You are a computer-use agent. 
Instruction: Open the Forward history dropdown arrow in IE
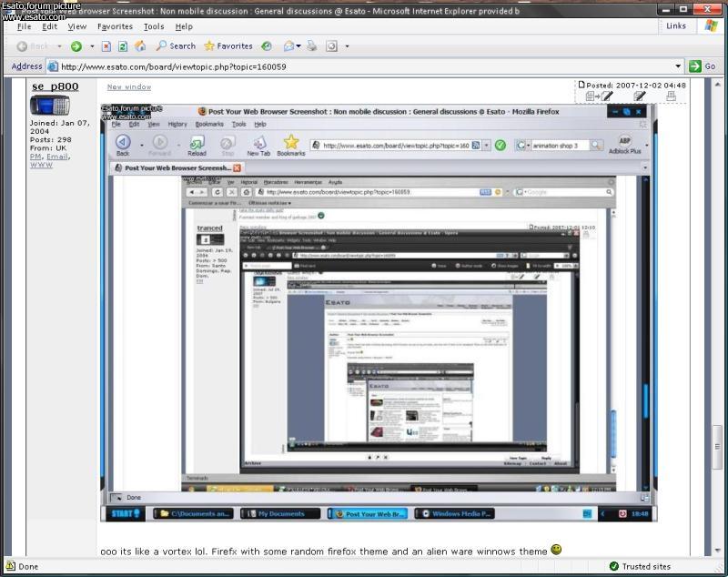point(92,46)
